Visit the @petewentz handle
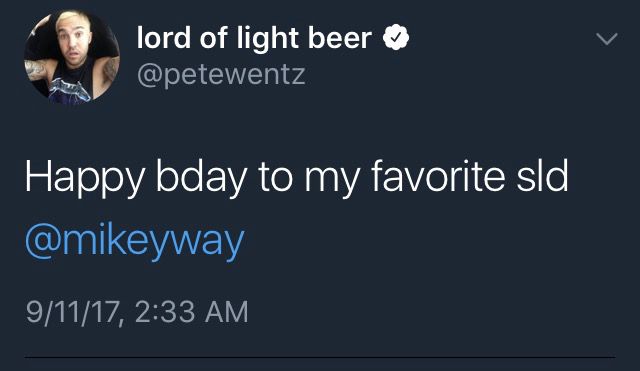 (x=221, y=75)
